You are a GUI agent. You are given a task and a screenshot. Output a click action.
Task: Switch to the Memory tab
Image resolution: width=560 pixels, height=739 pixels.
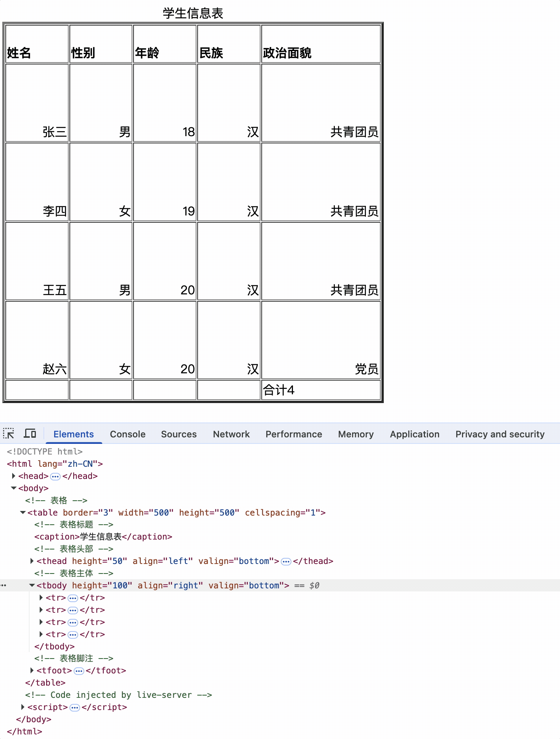click(356, 434)
